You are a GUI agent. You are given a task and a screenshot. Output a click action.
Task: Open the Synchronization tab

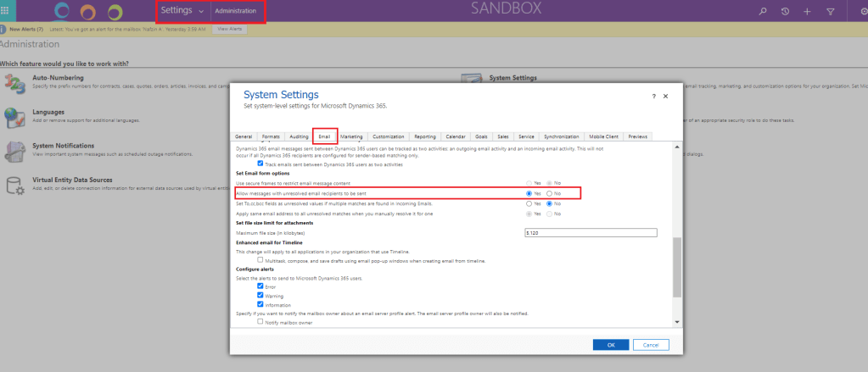pyautogui.click(x=561, y=136)
